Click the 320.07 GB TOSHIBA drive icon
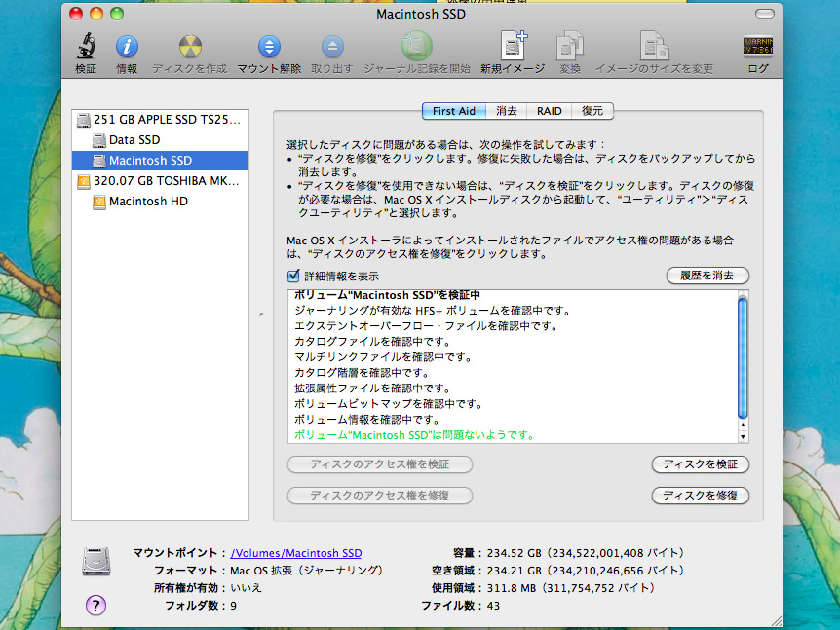The height and width of the screenshot is (630, 840). 84,181
